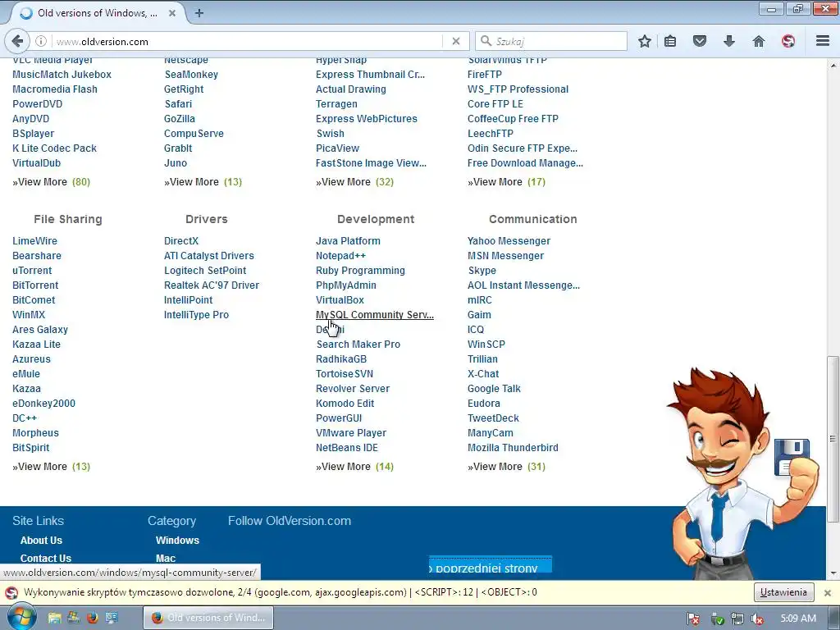Open the SeaMonkey link
The height and width of the screenshot is (630, 840).
191,75
